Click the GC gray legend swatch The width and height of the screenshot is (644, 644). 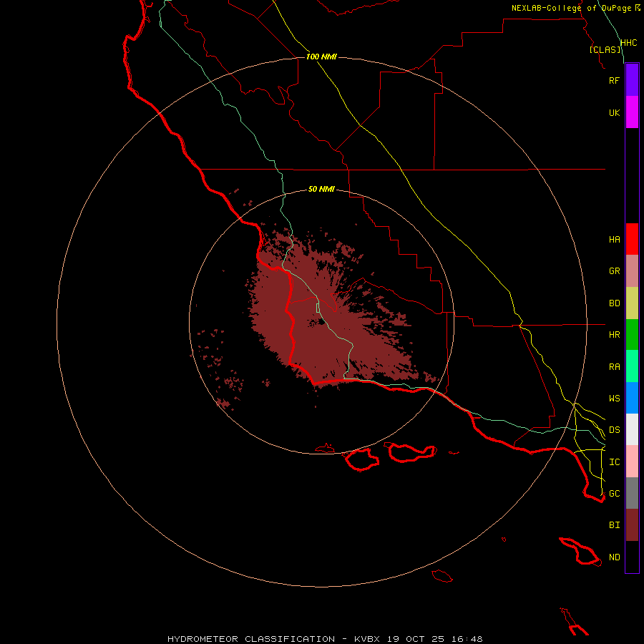point(632,493)
